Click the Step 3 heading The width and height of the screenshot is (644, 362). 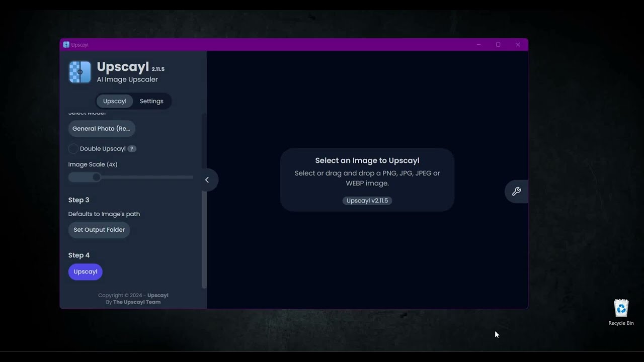tap(79, 200)
